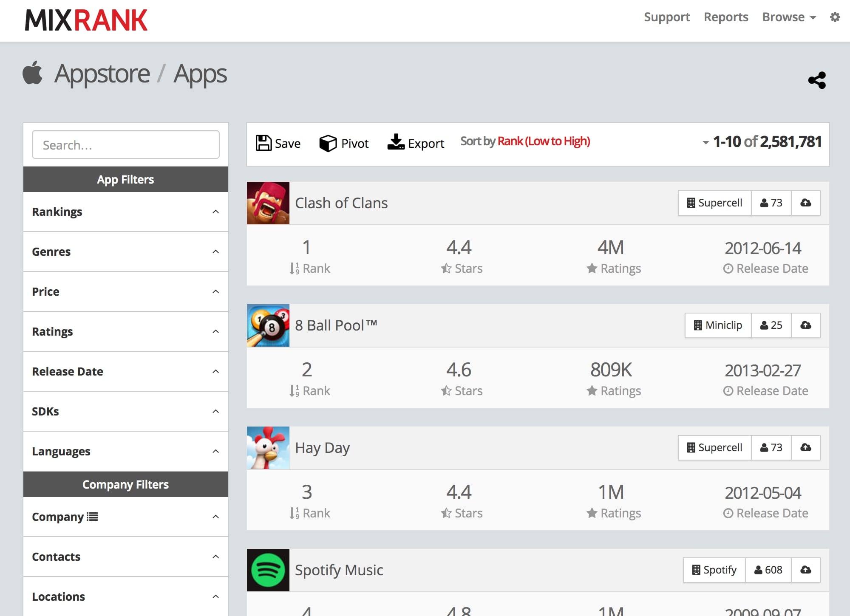850x616 pixels.
Task: Download data for 8 Ball Pool via cloud icon
Action: [806, 325]
